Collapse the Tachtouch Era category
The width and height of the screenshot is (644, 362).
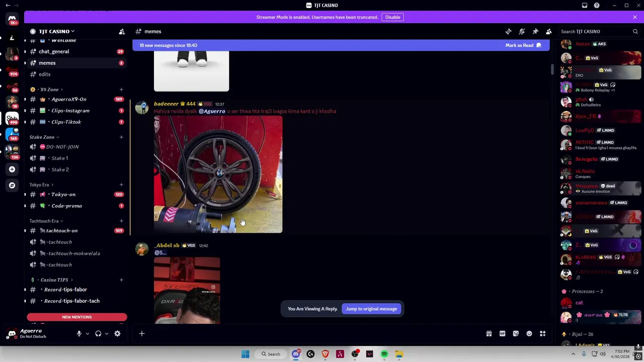(46, 221)
